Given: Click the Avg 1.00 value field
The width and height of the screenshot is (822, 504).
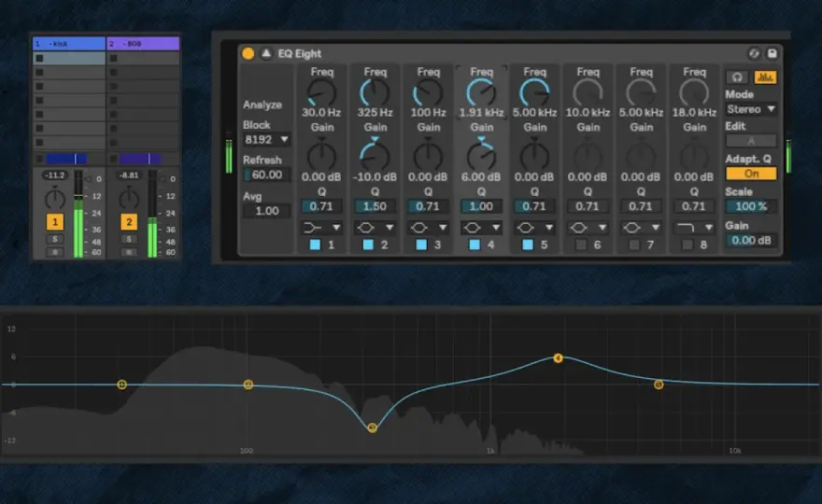Looking at the screenshot, I should pos(267,211).
